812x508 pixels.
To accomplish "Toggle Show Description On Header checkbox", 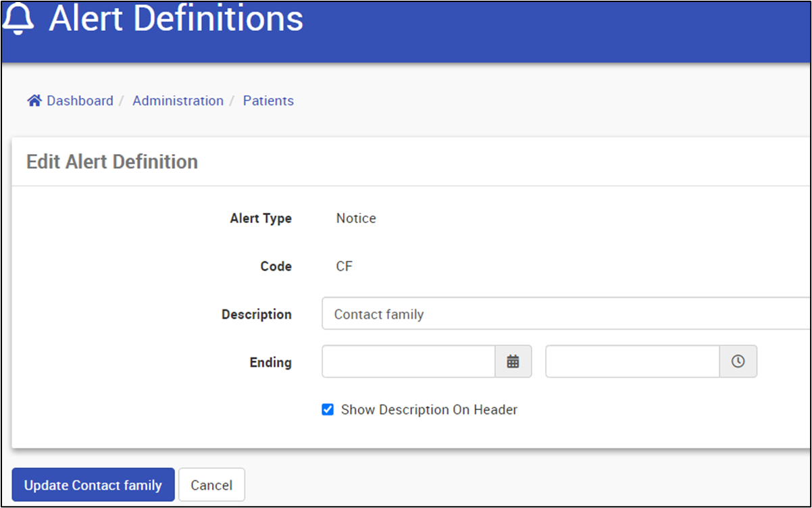I will tap(328, 409).
